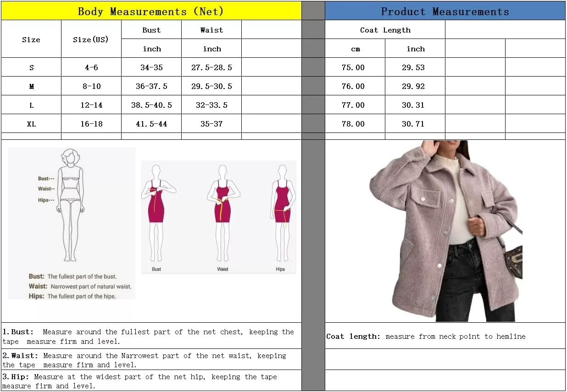Select the size 'XL' cell
This screenshot has width=567, height=392.
coord(31,124)
